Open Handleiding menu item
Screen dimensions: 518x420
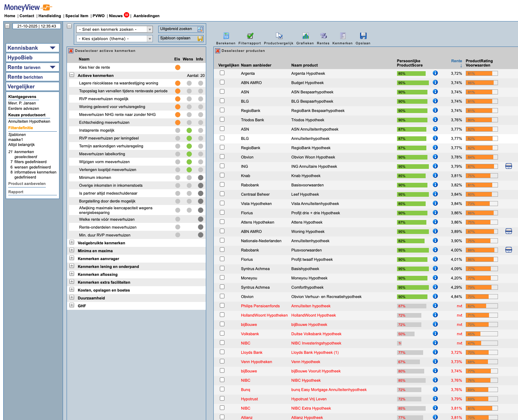(50, 16)
